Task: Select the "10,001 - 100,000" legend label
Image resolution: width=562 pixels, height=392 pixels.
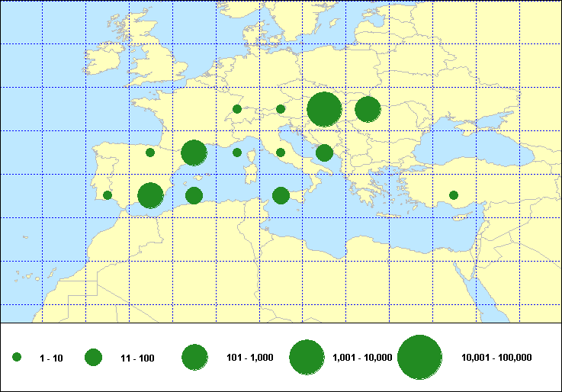Action: coord(496,357)
